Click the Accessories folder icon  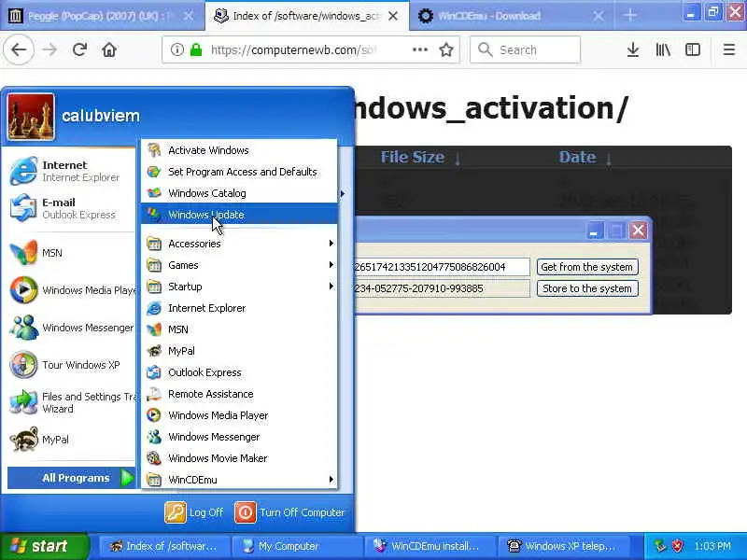coord(154,244)
